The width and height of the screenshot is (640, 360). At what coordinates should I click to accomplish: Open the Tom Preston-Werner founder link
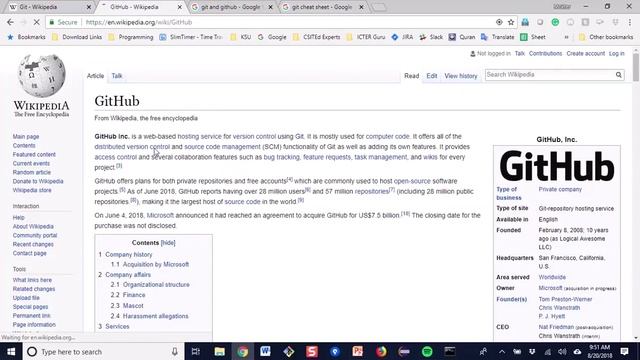565,299
